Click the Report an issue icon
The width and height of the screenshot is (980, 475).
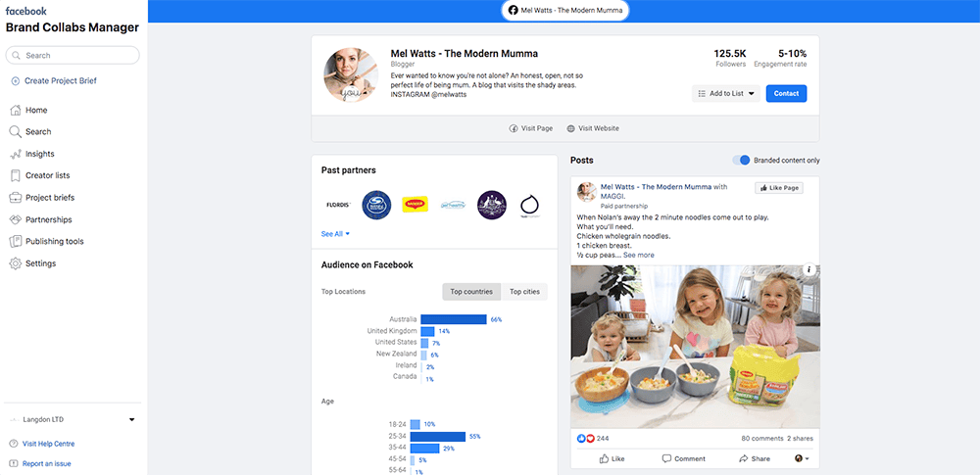(x=13, y=464)
